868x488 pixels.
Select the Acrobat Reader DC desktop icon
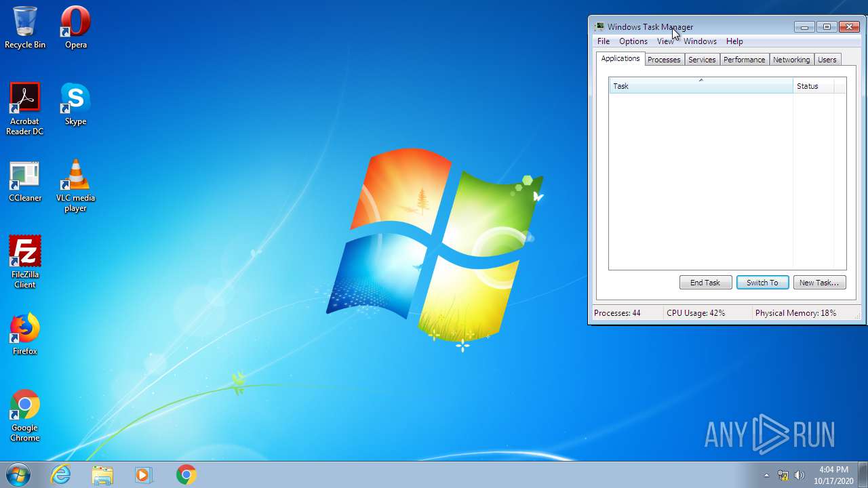point(25,109)
